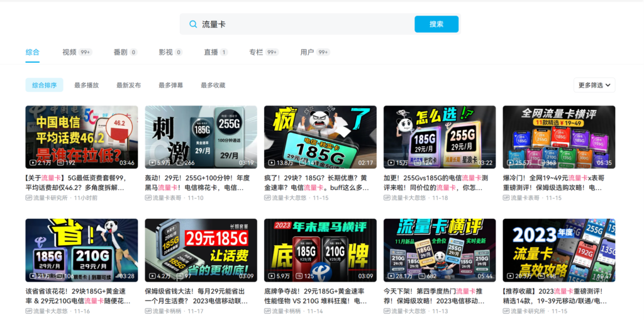Click play count icon showing 2.1万
The height and width of the screenshot is (320, 644).
33,163
